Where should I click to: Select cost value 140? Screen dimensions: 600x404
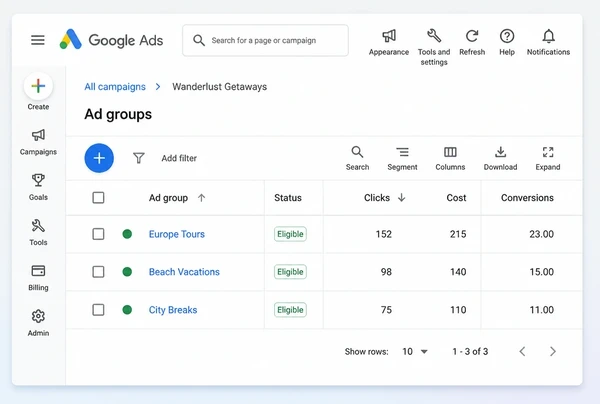click(x=458, y=272)
